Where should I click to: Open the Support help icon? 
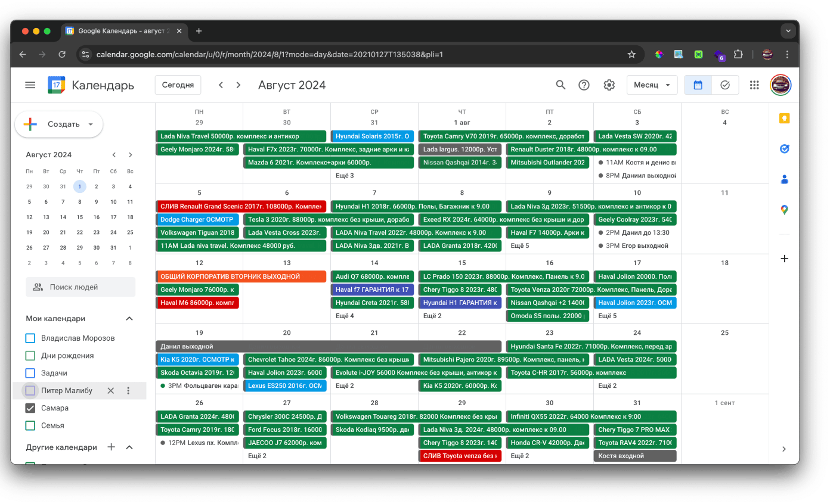[584, 85]
